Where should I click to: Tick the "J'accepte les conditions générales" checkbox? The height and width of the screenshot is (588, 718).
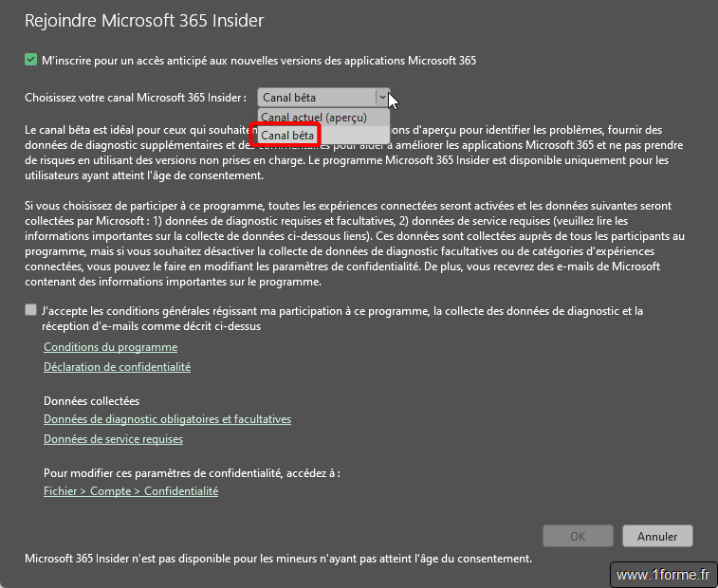pyautogui.click(x=30, y=310)
